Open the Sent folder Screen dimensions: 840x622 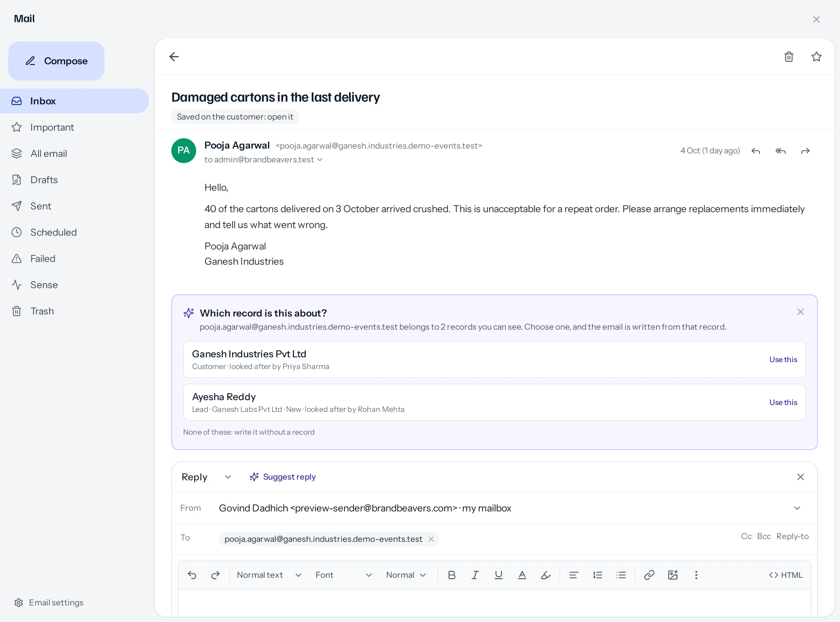tap(75, 206)
